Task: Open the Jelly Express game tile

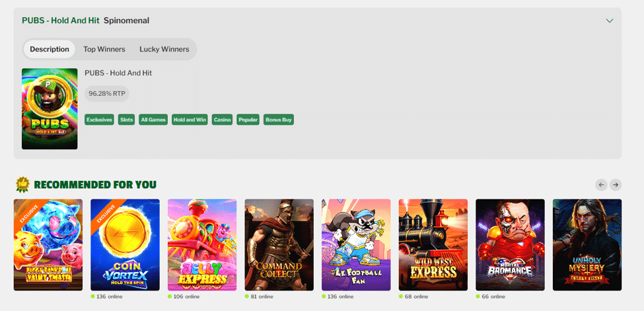Action: click(202, 245)
